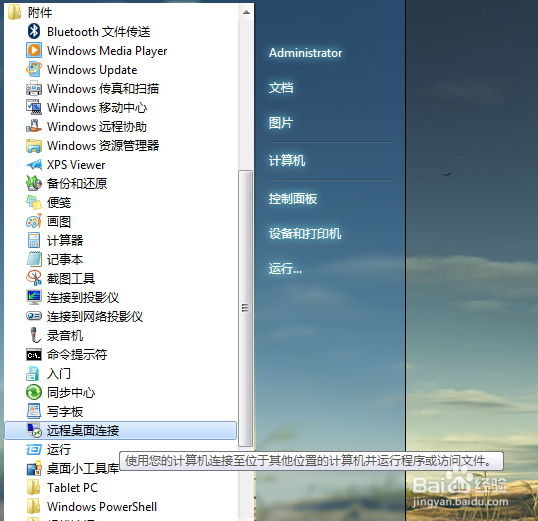Image resolution: width=538 pixels, height=521 pixels.
Task: Select the '写字板' text label
Action: click(x=65, y=412)
